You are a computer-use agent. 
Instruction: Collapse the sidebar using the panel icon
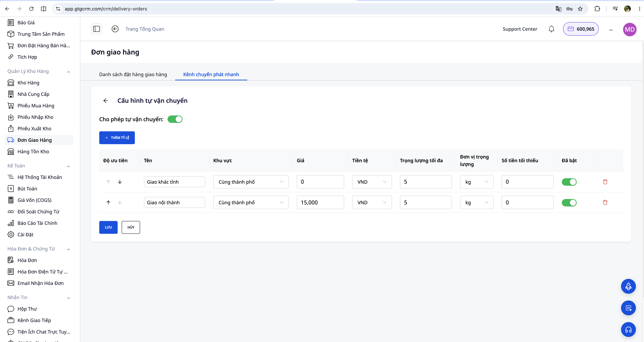click(97, 29)
